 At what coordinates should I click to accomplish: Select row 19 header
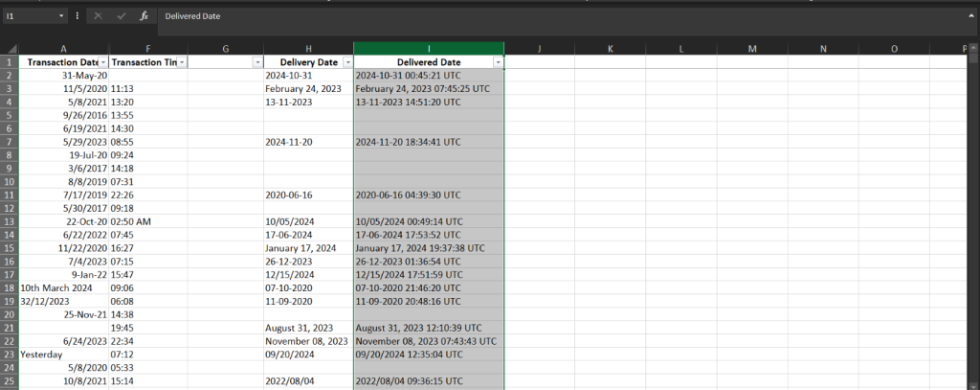coord(10,301)
